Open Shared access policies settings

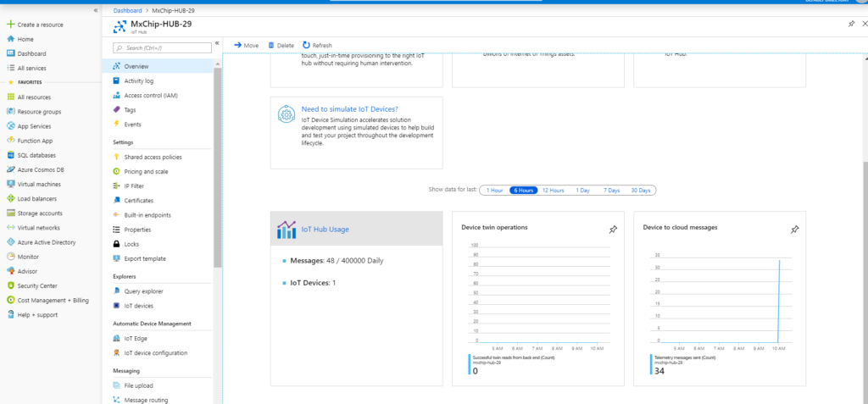(153, 157)
